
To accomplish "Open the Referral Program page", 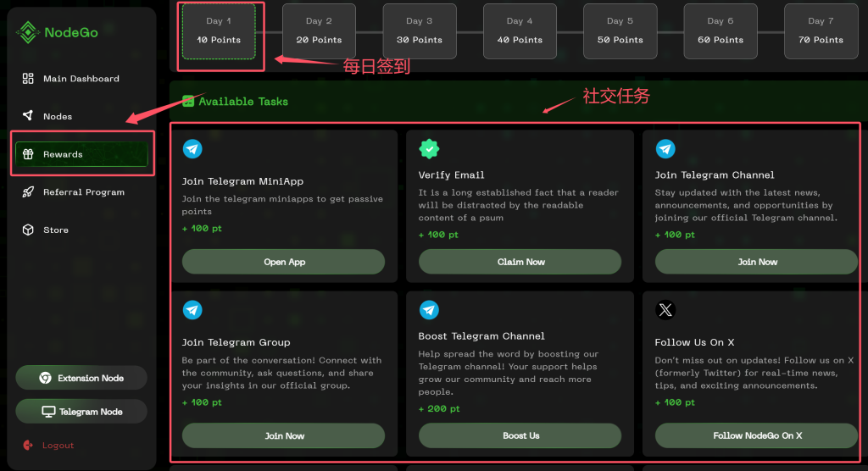I will click(x=81, y=192).
